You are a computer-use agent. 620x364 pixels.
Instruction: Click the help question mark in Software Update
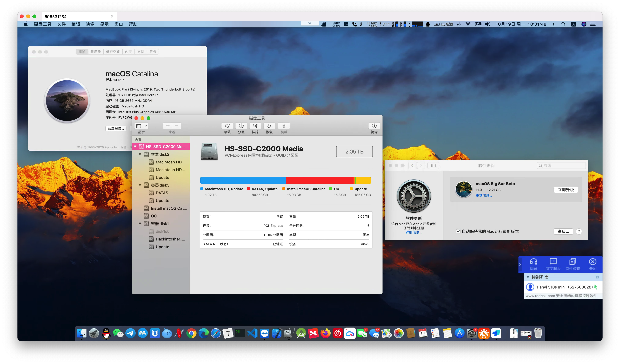[579, 231]
